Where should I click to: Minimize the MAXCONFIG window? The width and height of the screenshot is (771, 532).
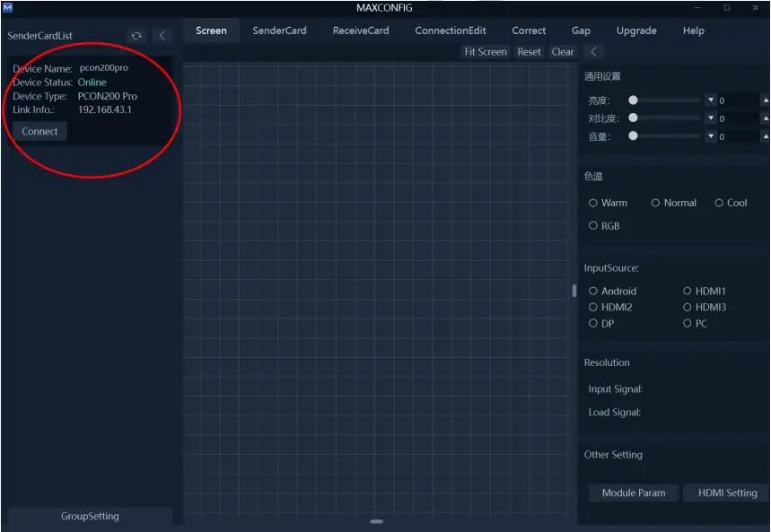coord(697,7)
